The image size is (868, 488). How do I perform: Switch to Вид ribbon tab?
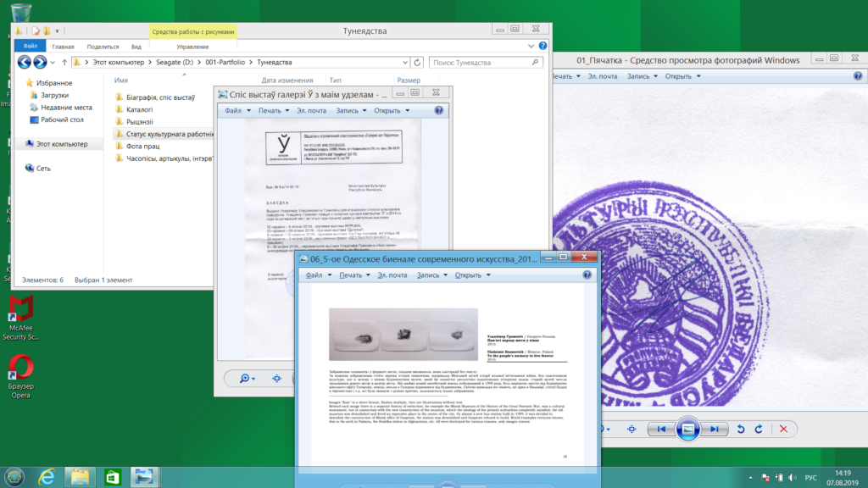coord(136,47)
